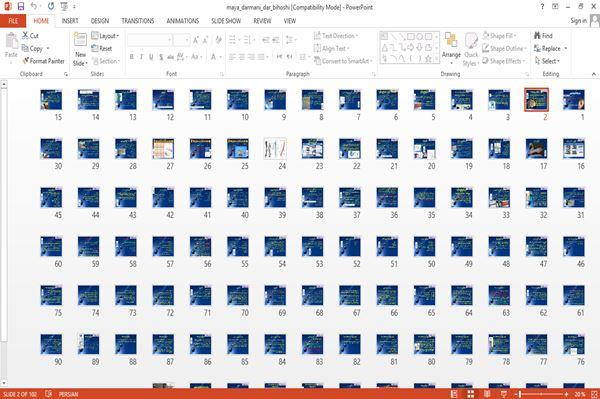
Task: Toggle text Shadow formatting
Action: click(x=161, y=57)
